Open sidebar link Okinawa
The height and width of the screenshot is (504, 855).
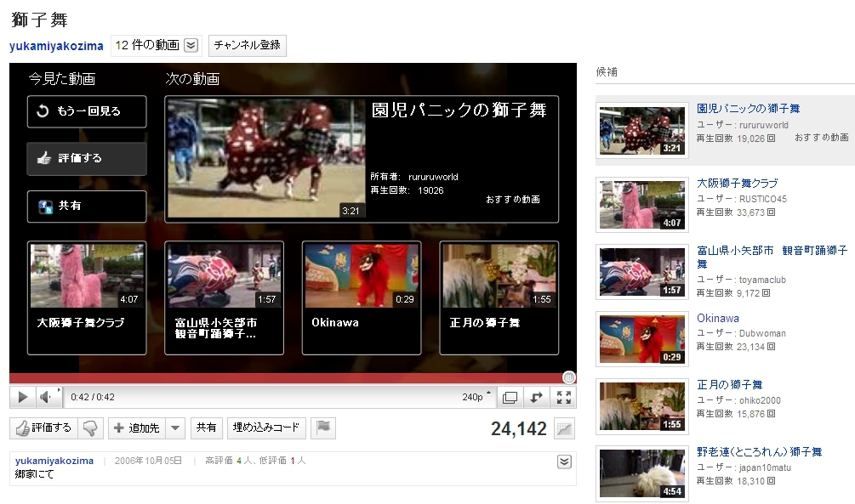717,318
